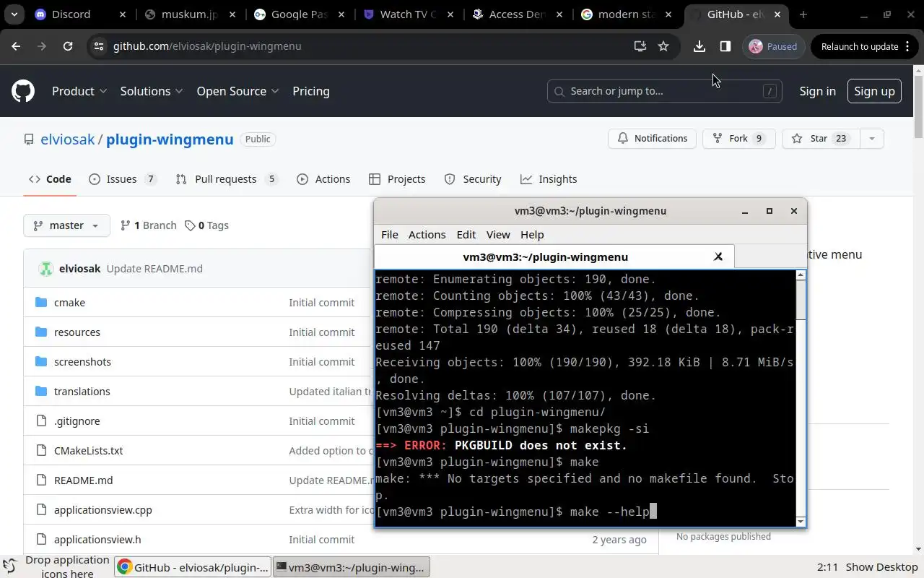924x578 pixels.
Task: Toggle browser side panel icon
Action: (725, 46)
